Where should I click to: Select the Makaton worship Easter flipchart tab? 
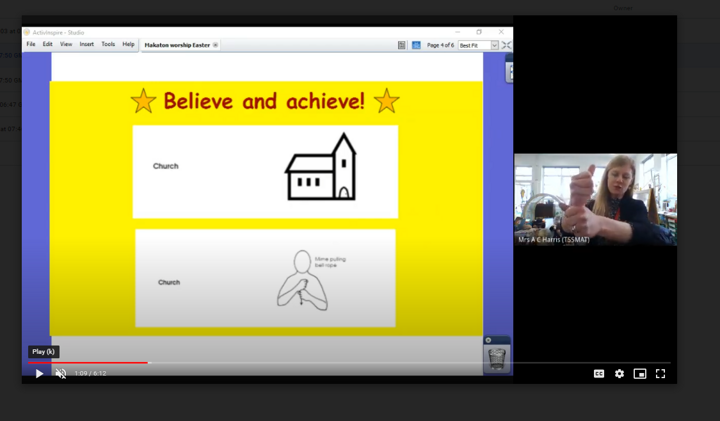(x=176, y=45)
